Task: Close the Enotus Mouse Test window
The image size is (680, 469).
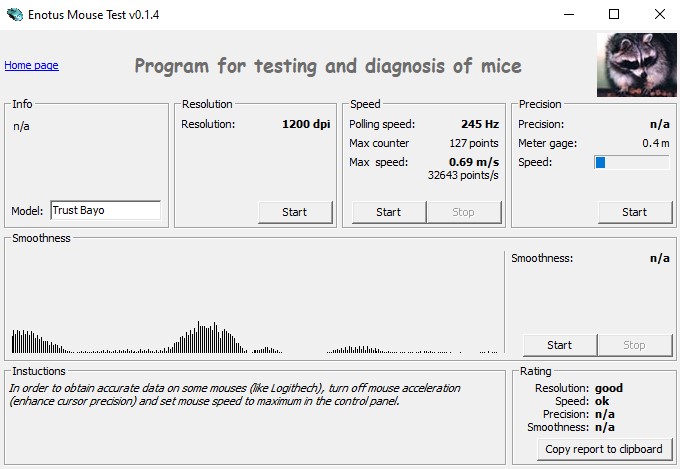Action: [x=660, y=14]
